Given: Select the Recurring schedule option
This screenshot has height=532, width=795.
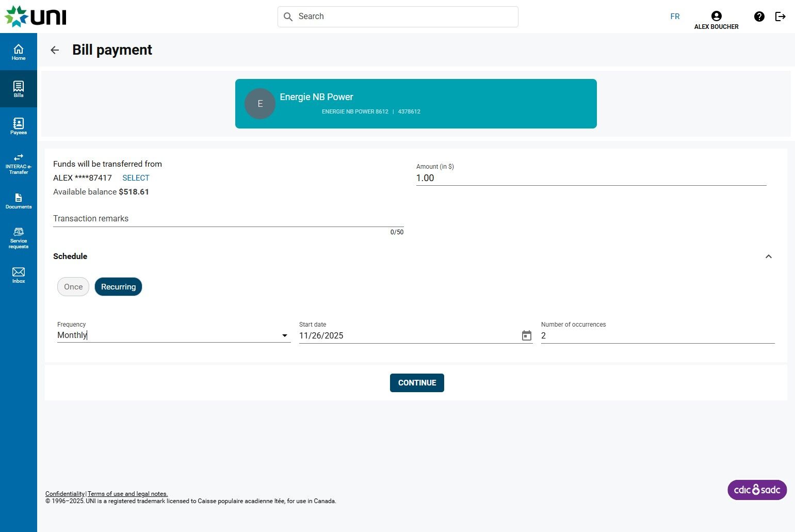Looking at the screenshot, I should pos(118,287).
